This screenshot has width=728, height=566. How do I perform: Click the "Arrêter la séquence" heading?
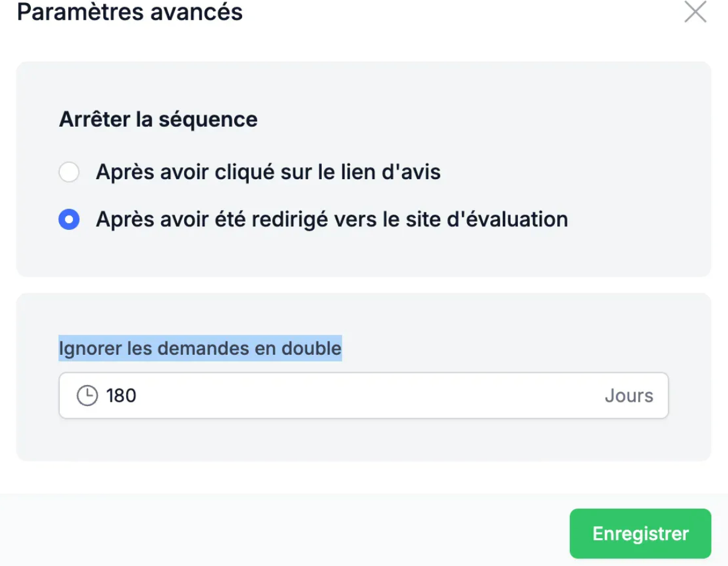coord(158,119)
